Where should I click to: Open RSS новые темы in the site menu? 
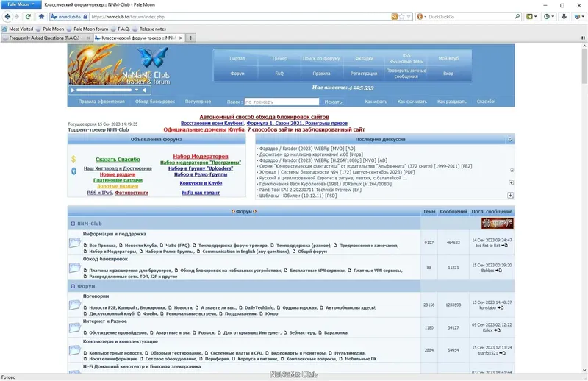coord(406,61)
